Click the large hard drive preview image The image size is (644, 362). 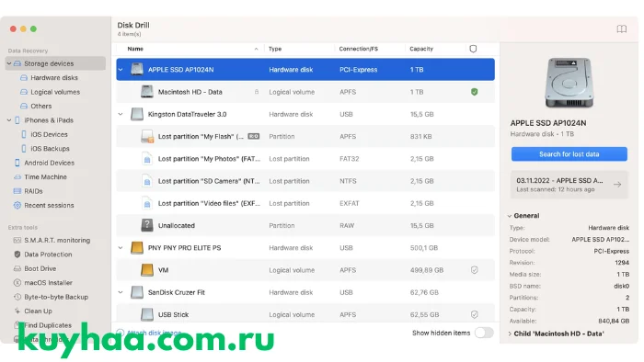[569, 83]
